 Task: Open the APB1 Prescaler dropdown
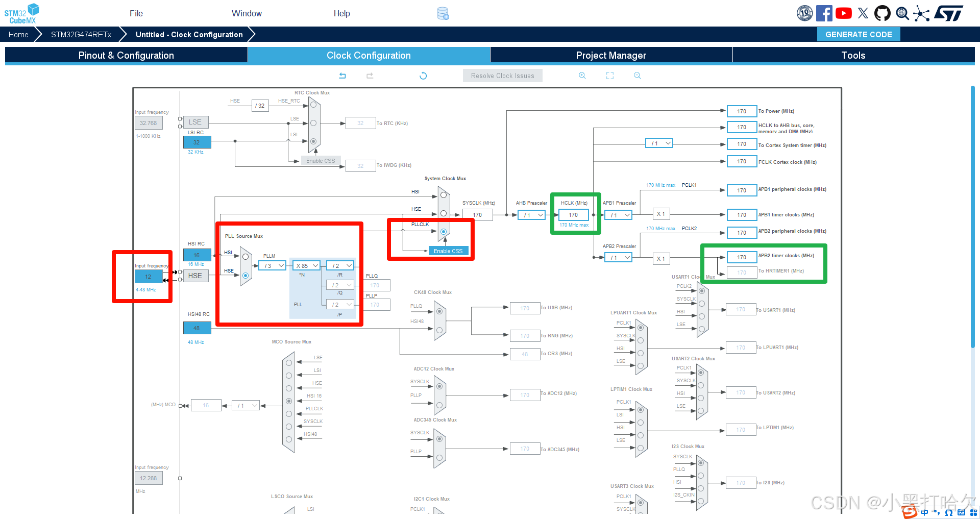(619, 215)
